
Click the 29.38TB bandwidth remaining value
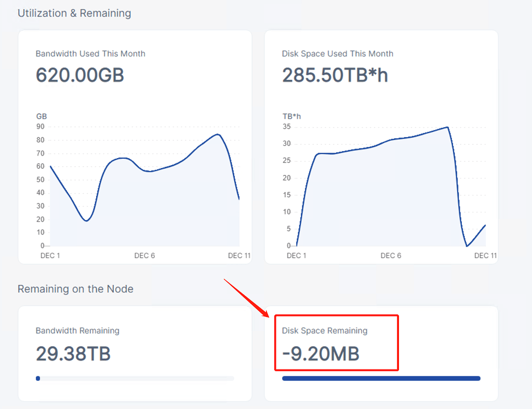(73, 354)
